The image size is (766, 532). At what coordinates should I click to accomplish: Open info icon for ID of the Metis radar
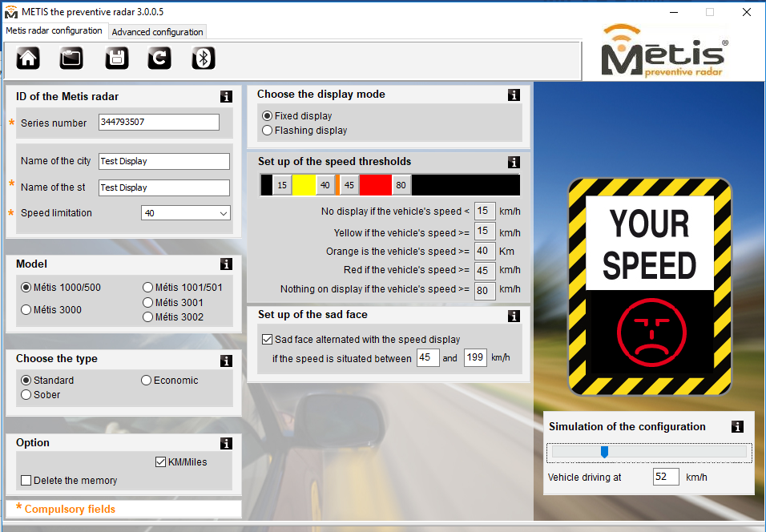pos(227,97)
